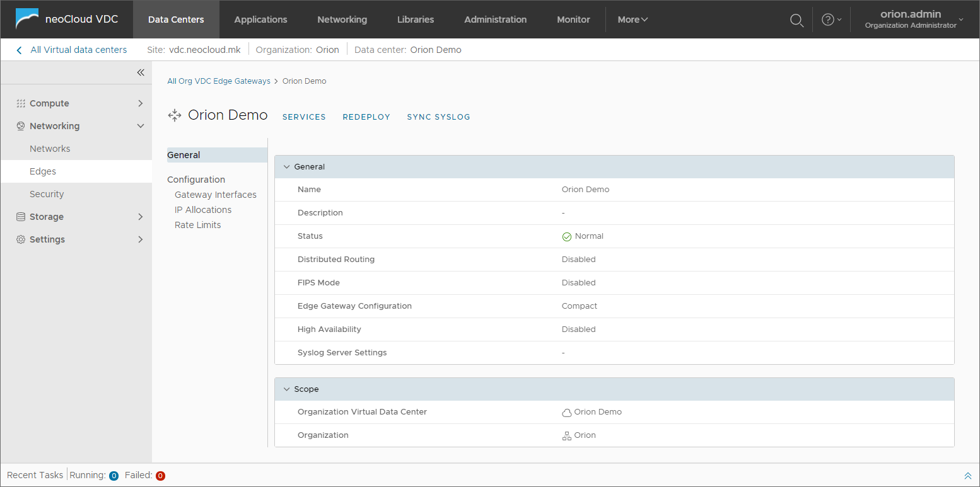Select Edges in the sidebar

click(76, 171)
